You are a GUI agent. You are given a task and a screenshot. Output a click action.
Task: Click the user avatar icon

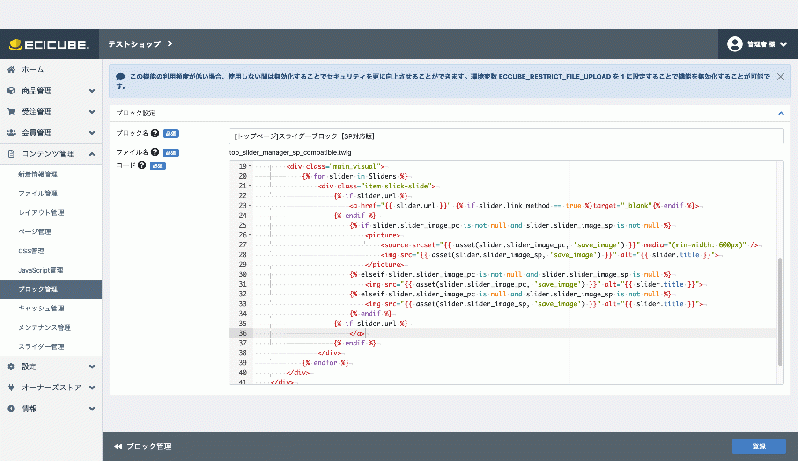(734, 44)
